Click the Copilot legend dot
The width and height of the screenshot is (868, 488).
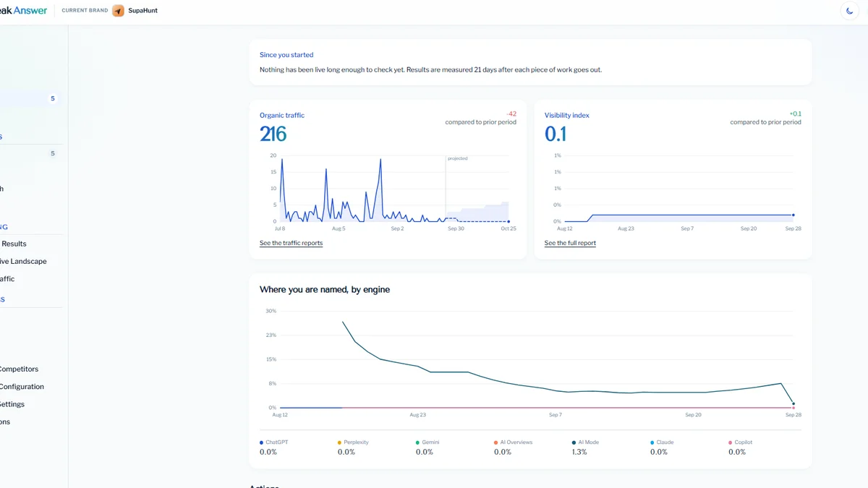point(731,442)
